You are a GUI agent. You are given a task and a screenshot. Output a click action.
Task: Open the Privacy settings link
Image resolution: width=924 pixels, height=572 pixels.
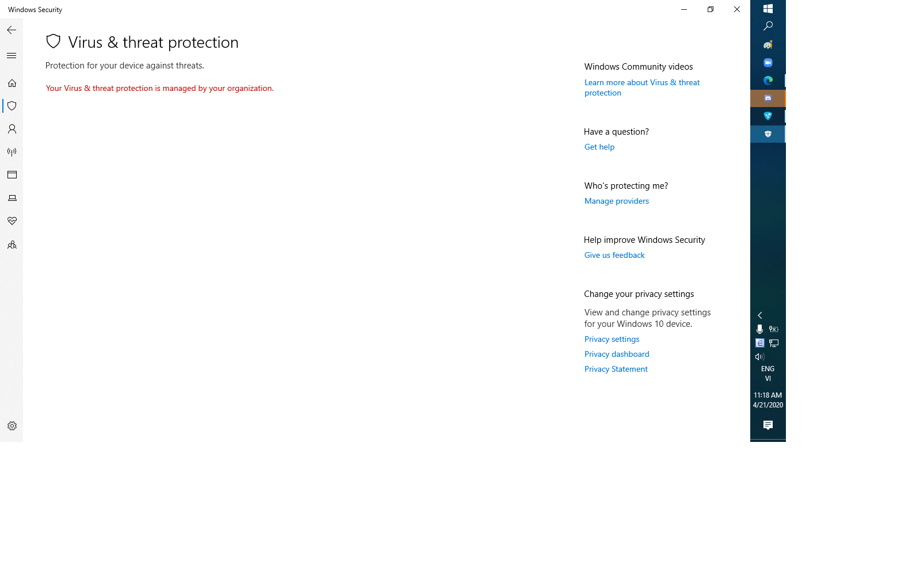612,339
